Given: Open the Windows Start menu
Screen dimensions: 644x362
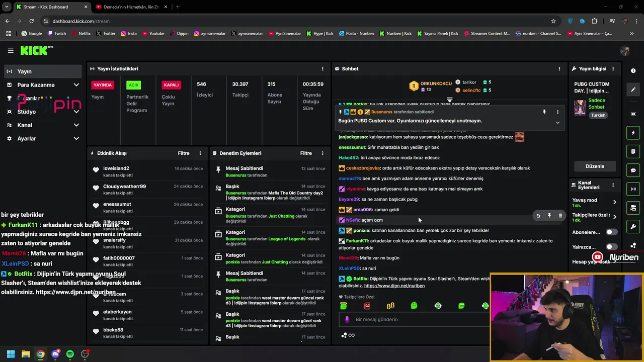Looking at the screenshot, I should pos(11,354).
